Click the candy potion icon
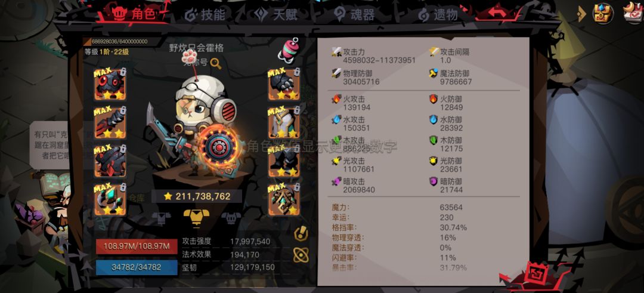 tap(289, 50)
